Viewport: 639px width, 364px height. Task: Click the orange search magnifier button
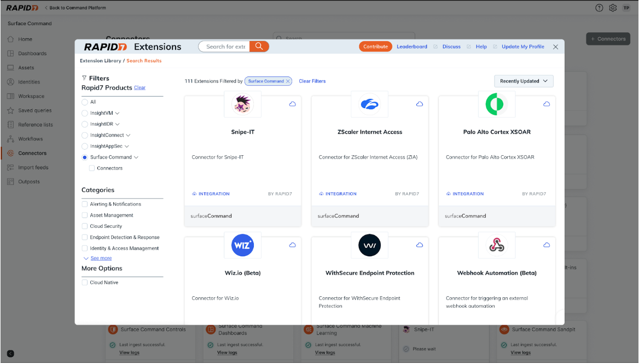coord(259,46)
